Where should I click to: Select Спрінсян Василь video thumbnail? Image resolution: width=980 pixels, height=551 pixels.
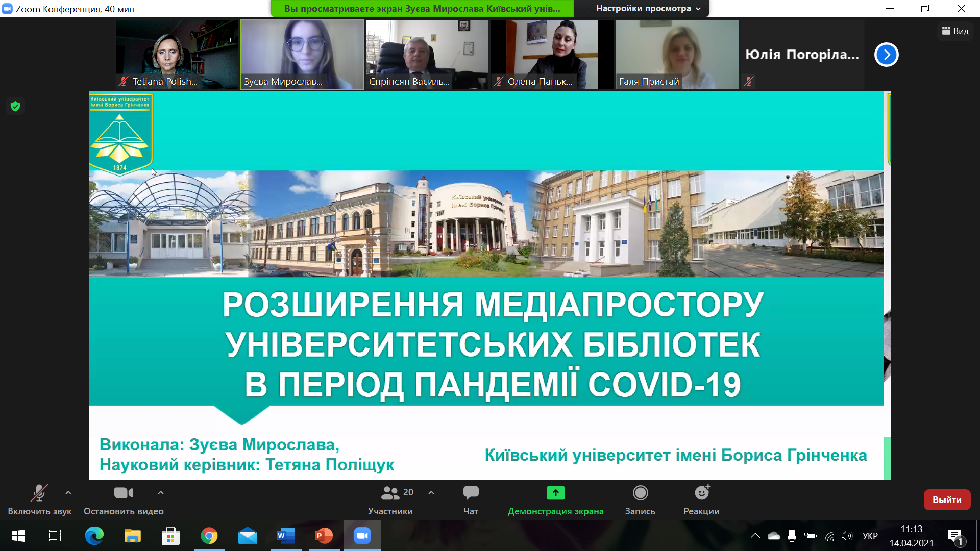click(x=427, y=54)
